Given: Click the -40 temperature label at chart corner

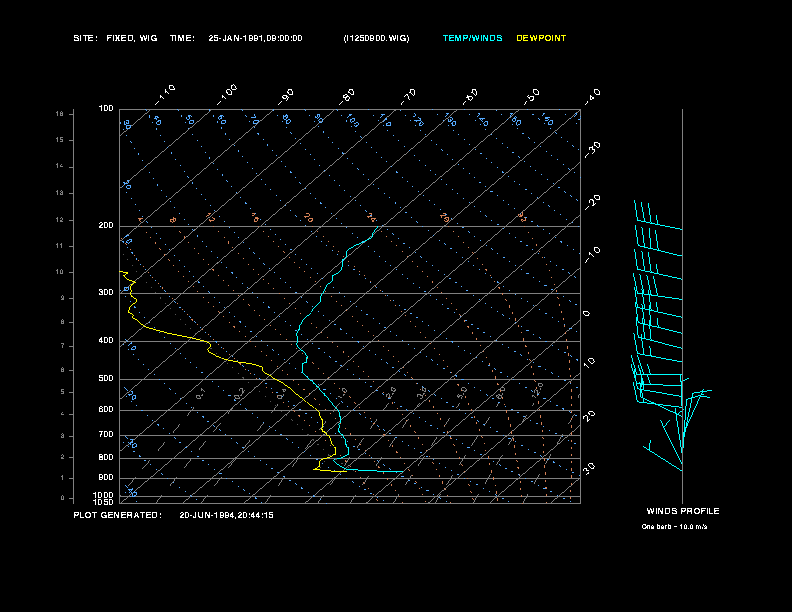Looking at the screenshot, I should tap(592, 96).
